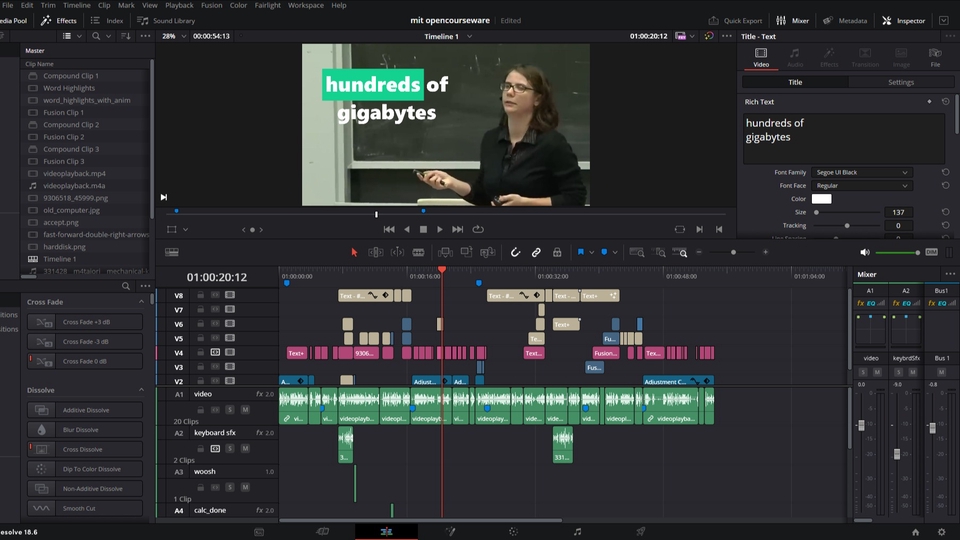Open the Fusion menu
Image resolution: width=960 pixels, height=540 pixels.
coord(211,5)
